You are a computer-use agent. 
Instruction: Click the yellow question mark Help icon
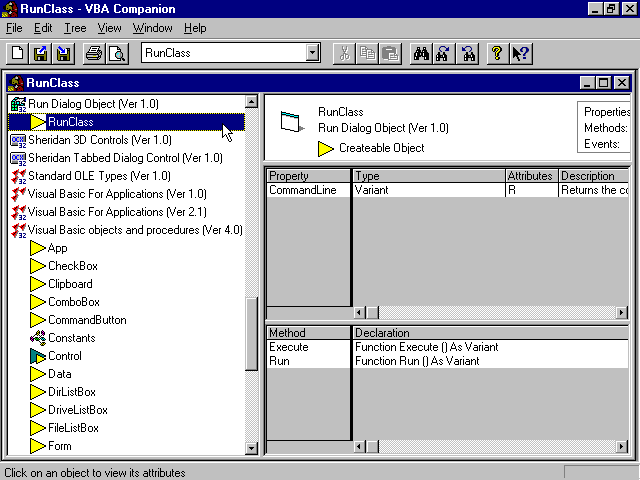click(x=497, y=53)
